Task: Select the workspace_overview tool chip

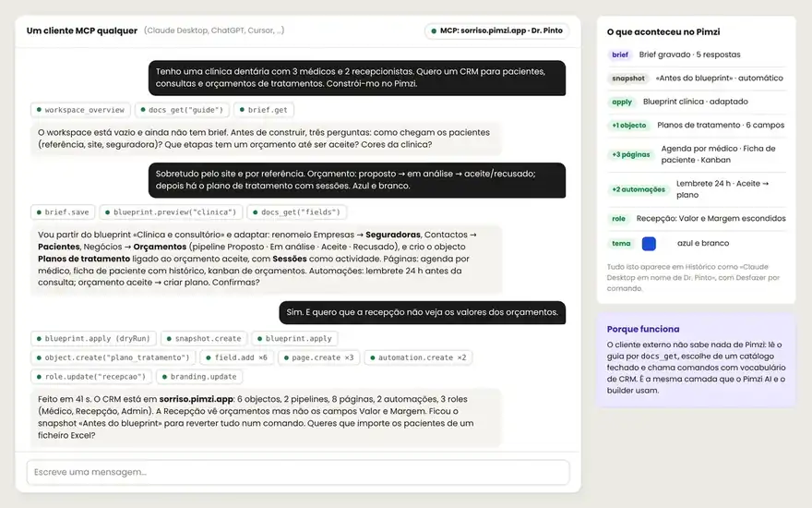Action: point(80,110)
